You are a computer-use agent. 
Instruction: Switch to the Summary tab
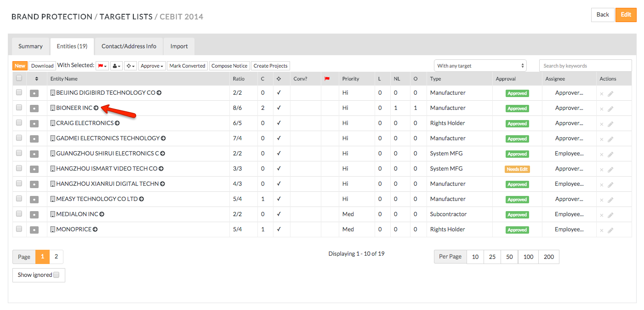click(x=30, y=46)
